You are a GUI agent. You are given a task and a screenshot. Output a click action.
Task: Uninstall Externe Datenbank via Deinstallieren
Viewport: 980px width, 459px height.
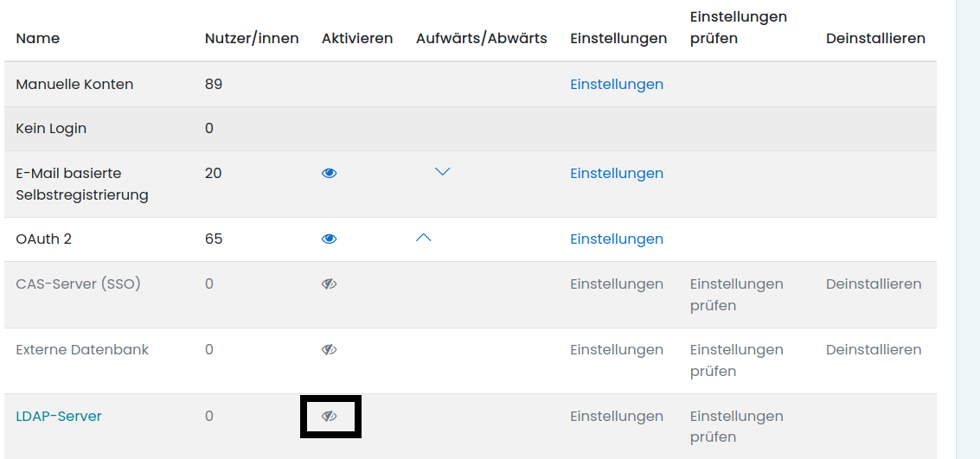[873, 349]
